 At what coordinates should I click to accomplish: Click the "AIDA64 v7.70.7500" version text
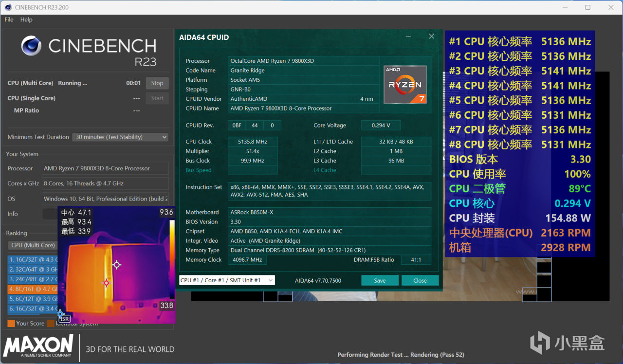click(x=318, y=281)
